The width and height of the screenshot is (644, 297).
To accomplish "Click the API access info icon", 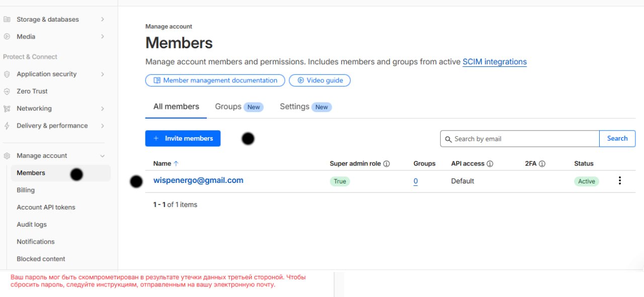I will (x=490, y=164).
